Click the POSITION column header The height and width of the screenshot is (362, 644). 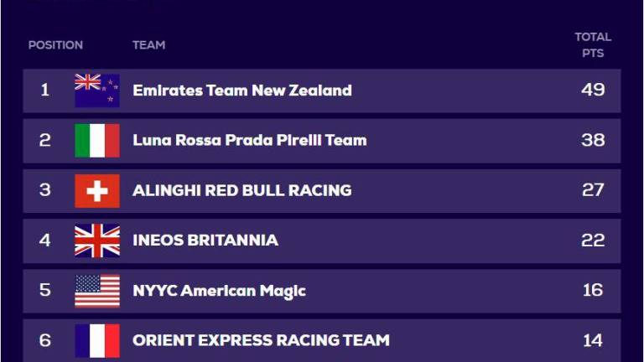pos(55,44)
